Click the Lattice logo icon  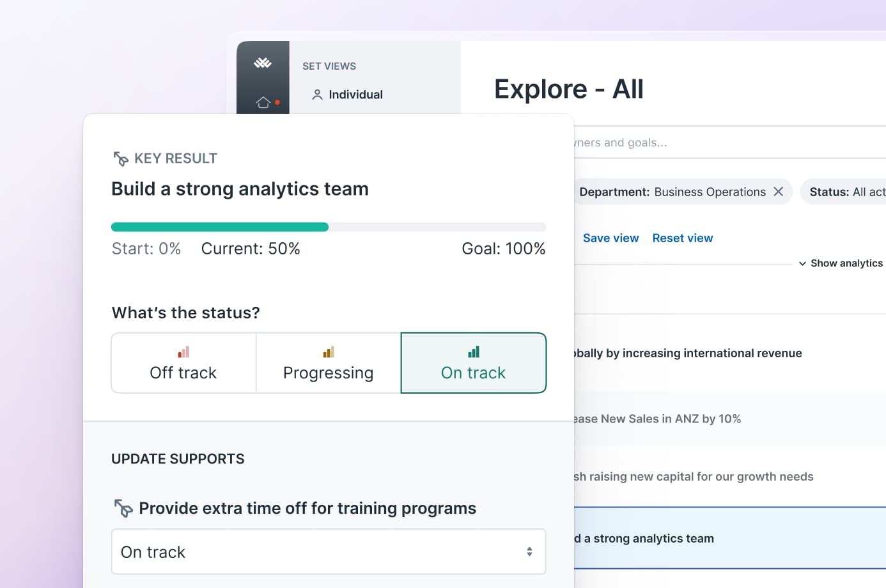[263, 62]
